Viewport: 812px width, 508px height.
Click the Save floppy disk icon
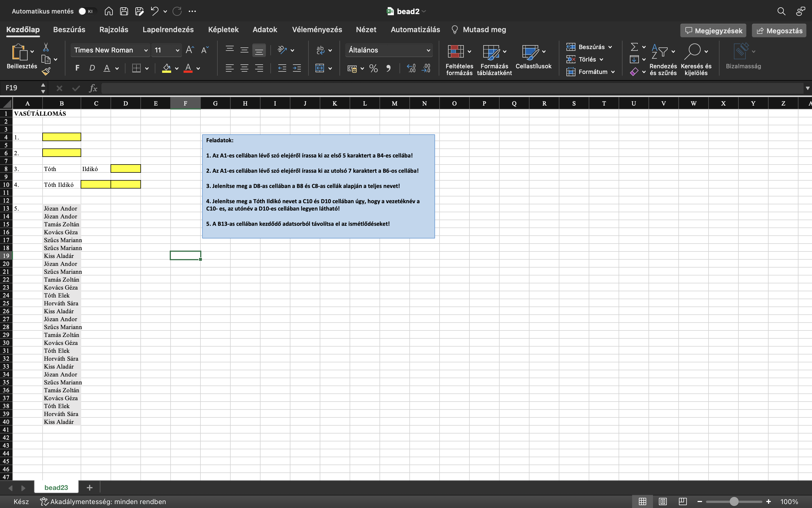(x=124, y=11)
